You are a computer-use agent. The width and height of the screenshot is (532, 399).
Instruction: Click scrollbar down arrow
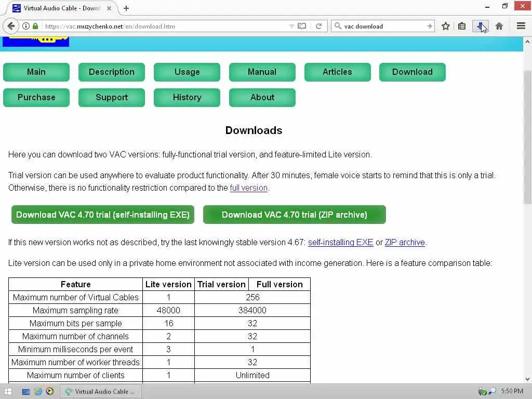(x=527, y=379)
